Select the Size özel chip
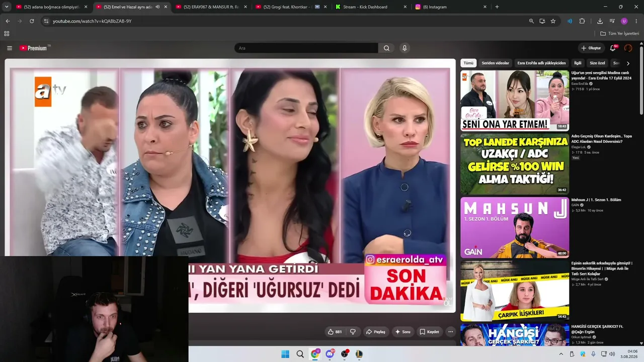Screen dimensions: 644x362 (x=597, y=63)
